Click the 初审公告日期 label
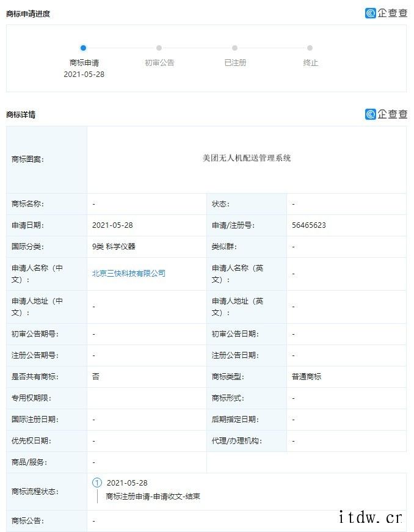The width and height of the screenshot is (414, 532). click(235, 334)
